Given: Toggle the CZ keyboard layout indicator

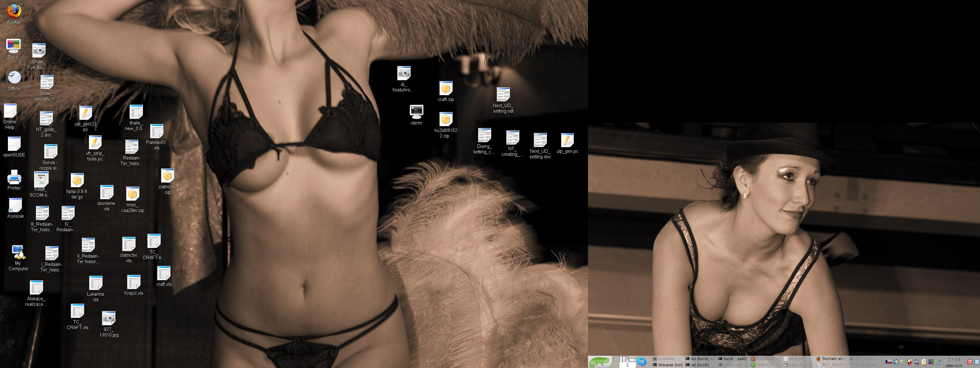Looking at the screenshot, I should [x=889, y=362].
